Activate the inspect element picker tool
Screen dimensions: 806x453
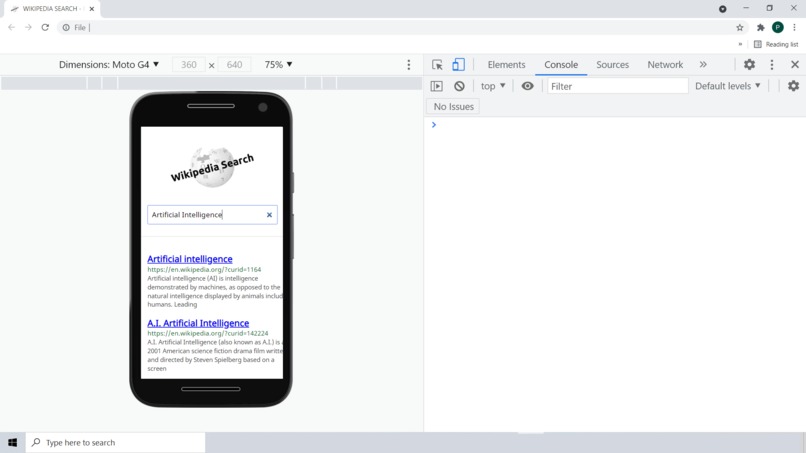coord(437,65)
